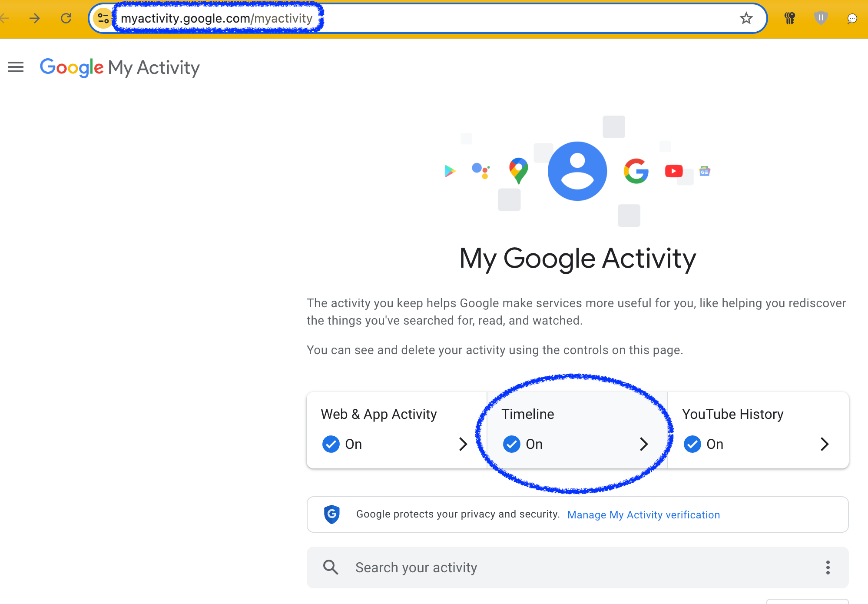The height and width of the screenshot is (604, 868).
Task: Click the Google G logo icon
Action: 636,171
